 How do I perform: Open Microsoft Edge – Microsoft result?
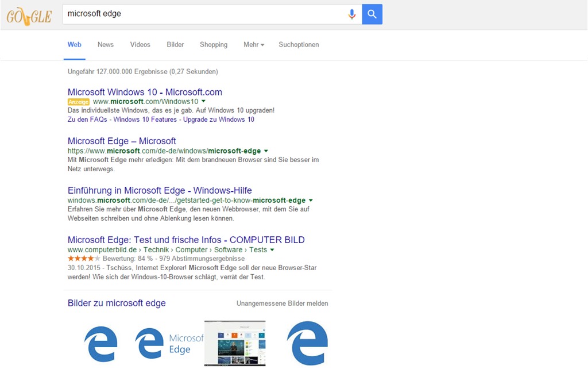click(122, 141)
